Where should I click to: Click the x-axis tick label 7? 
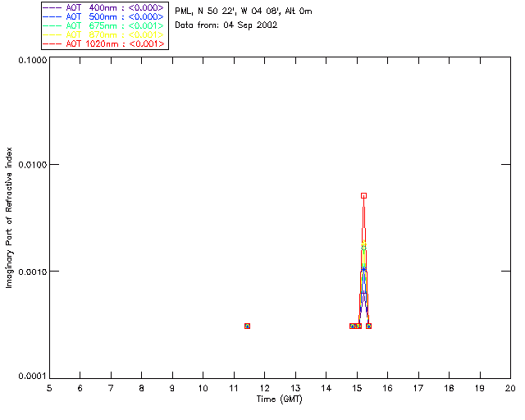[x=111, y=388]
